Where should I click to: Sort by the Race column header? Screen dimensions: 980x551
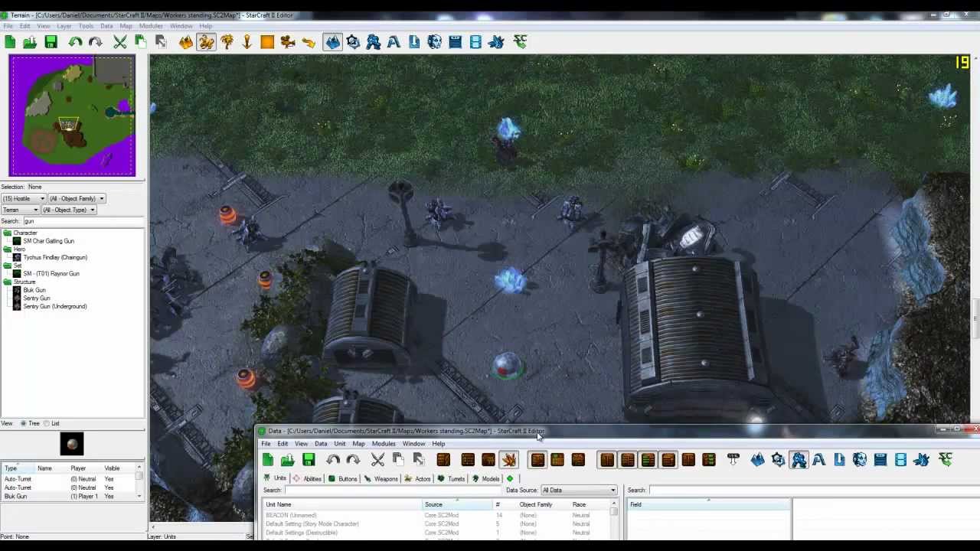pyautogui.click(x=590, y=504)
